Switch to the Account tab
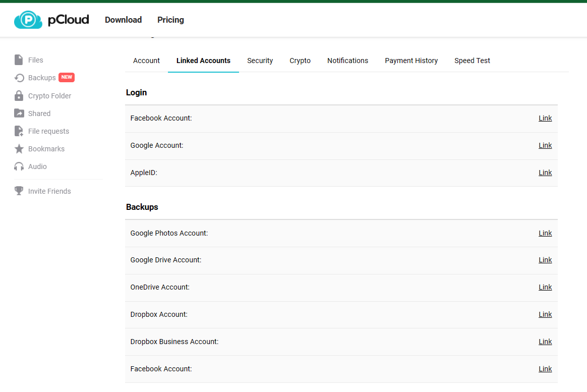Viewport: 587px width, 392px height. coord(146,61)
